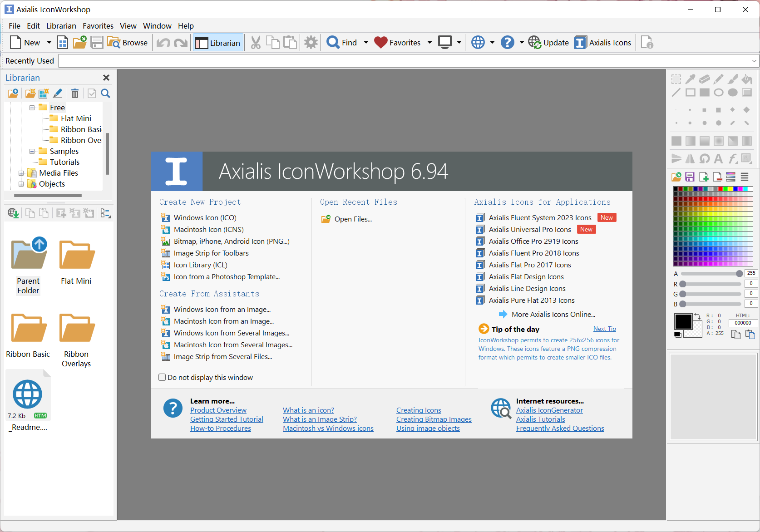Click Windows Icon (ICO) new project link
Viewport: 760px width, 532px height.
point(205,218)
